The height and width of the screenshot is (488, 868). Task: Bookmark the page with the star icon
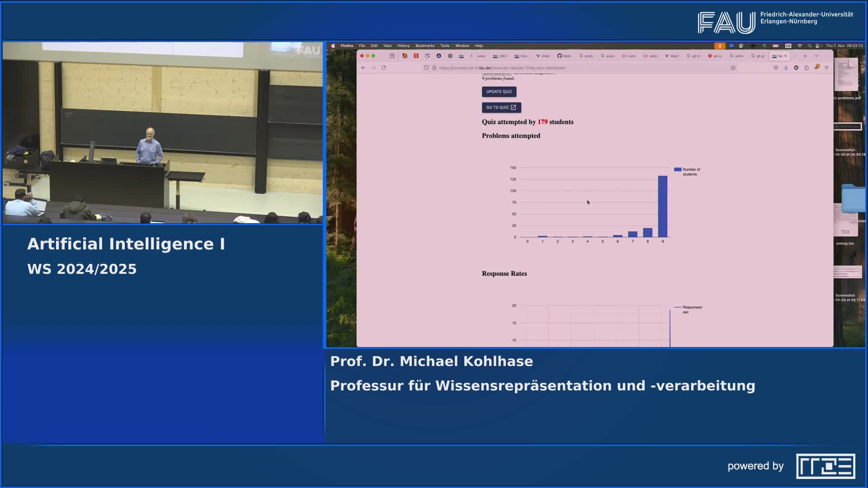click(x=733, y=68)
